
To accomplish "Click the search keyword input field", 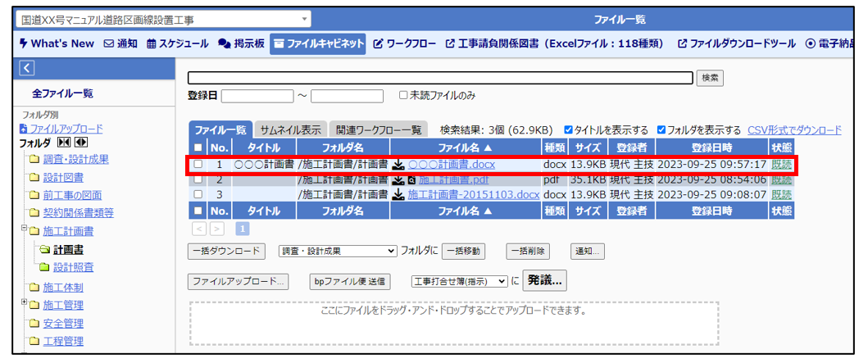I will (440, 78).
